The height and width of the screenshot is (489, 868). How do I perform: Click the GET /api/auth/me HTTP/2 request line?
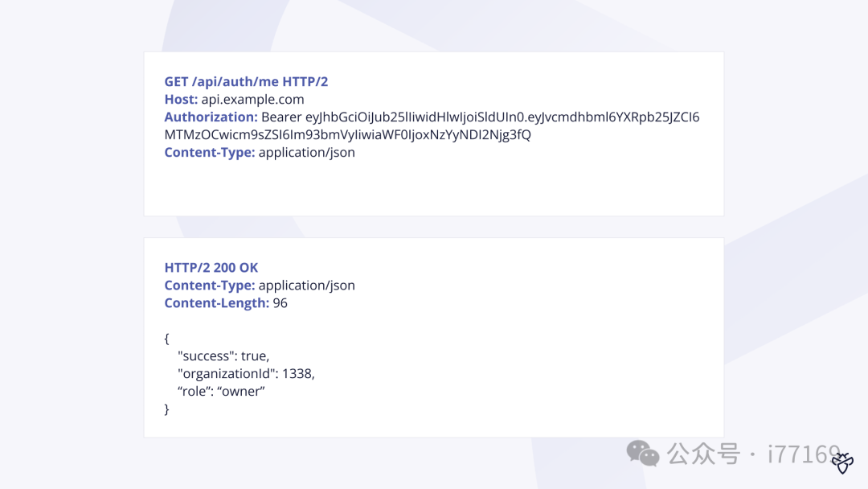coord(246,81)
